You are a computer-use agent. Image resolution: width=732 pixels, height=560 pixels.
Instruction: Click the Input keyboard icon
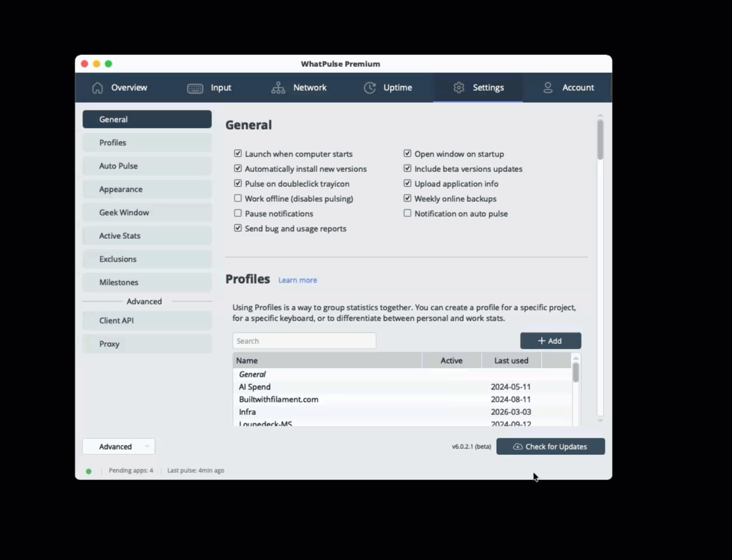click(x=195, y=88)
